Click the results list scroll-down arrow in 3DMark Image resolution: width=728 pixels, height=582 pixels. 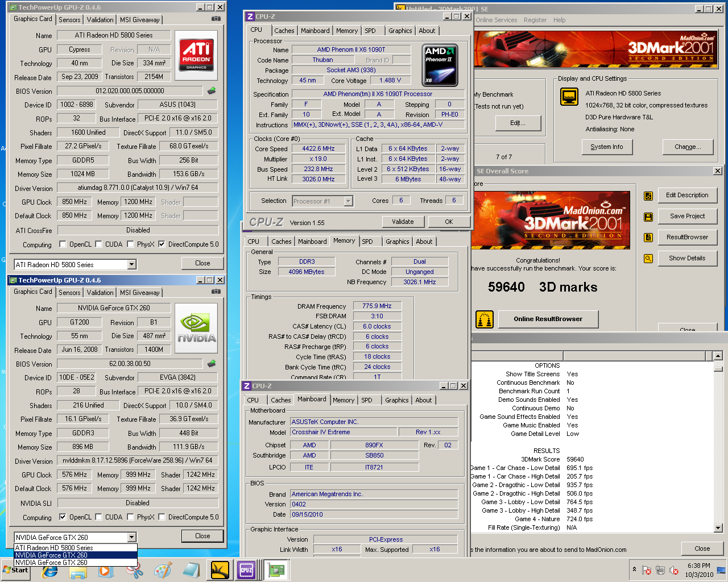[x=718, y=528]
